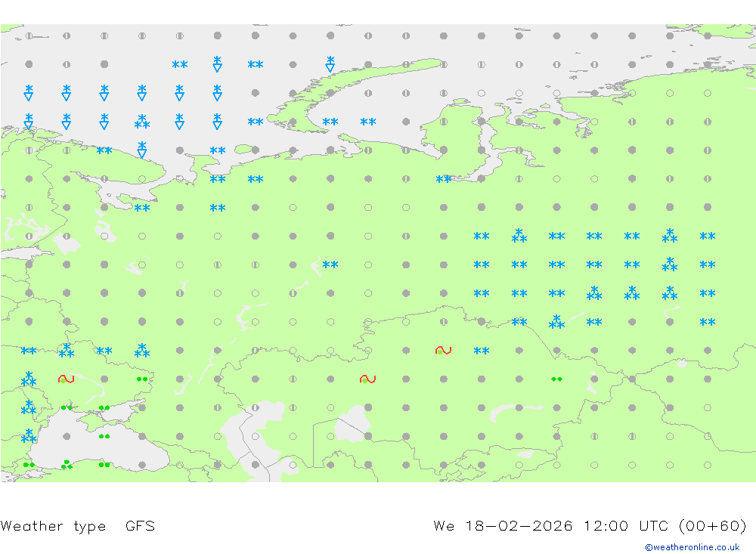
Task: Click the three-dot green rain symbol
Action: coord(67,464)
